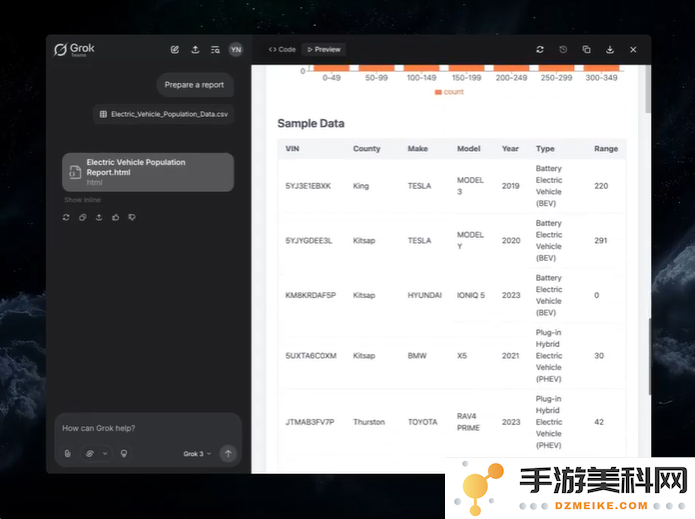Open the Electric_Vehicle_Population_Data.csv attachment
Image resolution: width=695 pixels, height=519 pixels.
pos(164,114)
